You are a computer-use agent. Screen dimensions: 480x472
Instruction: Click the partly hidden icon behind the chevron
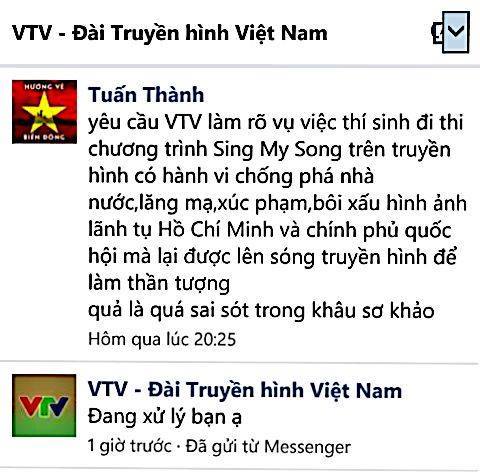[437, 33]
